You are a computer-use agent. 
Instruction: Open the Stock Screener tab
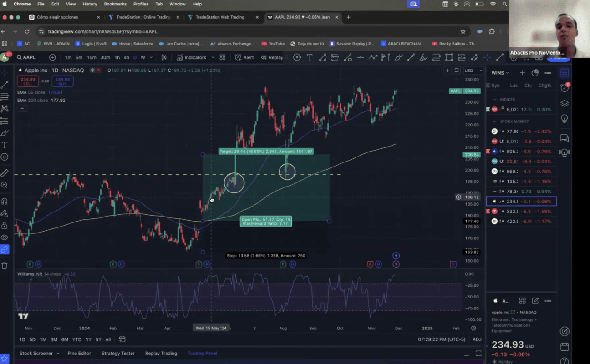pos(36,354)
